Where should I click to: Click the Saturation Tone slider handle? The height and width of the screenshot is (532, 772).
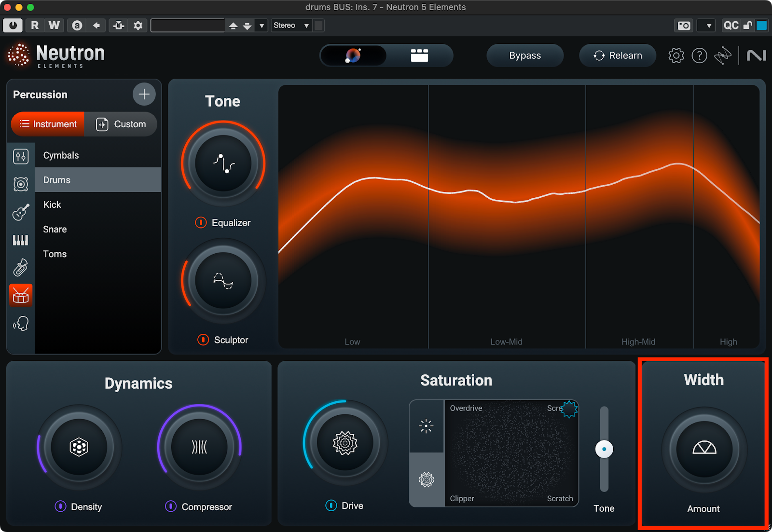[x=604, y=449]
